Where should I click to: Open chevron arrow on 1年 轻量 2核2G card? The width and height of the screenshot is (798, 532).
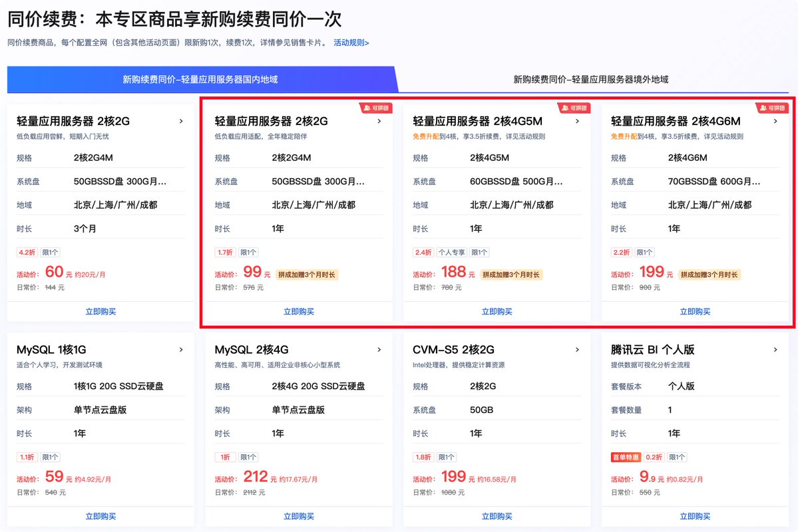379,121
